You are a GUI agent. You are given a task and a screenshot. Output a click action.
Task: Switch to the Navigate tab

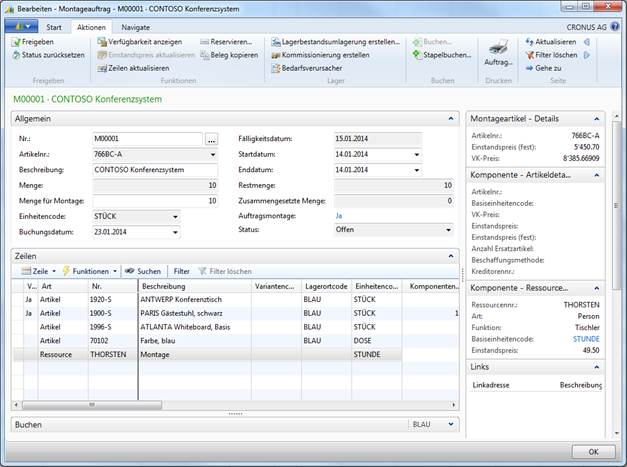pyautogui.click(x=136, y=27)
